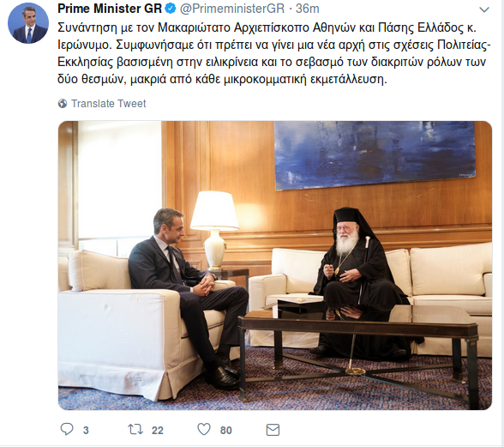Send via Direct Message envelope icon

click(x=273, y=430)
